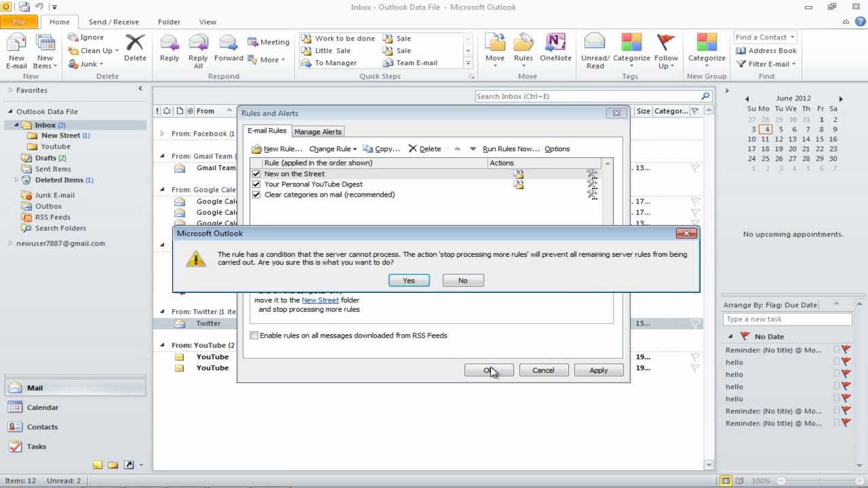Toggle the New on the Street rule checkbox
868x488 pixels.
[256, 174]
